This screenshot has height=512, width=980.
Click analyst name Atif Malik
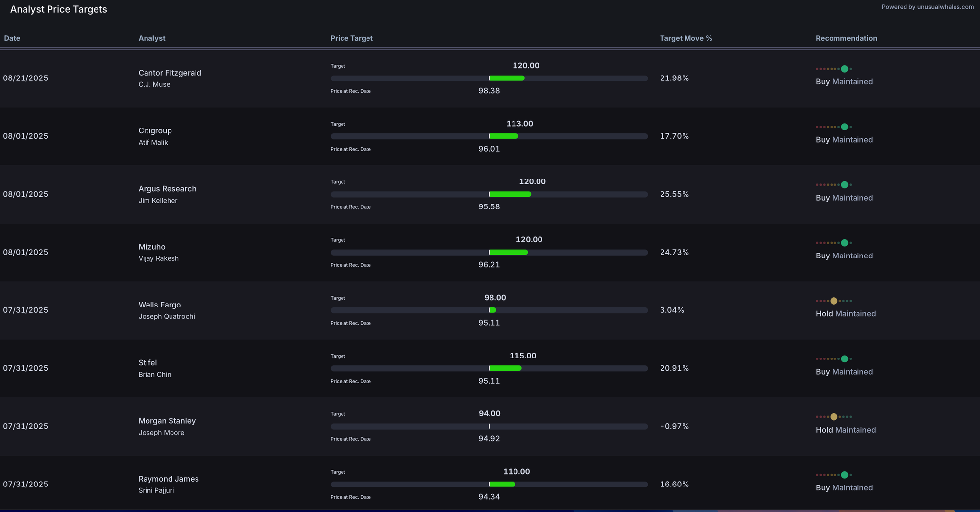coord(153,143)
